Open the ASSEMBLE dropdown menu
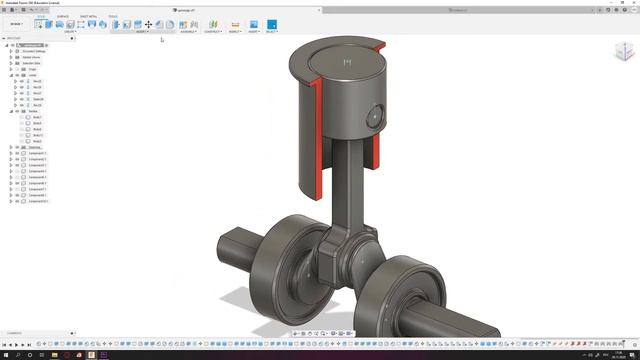This screenshot has width=640, height=360. click(x=189, y=31)
